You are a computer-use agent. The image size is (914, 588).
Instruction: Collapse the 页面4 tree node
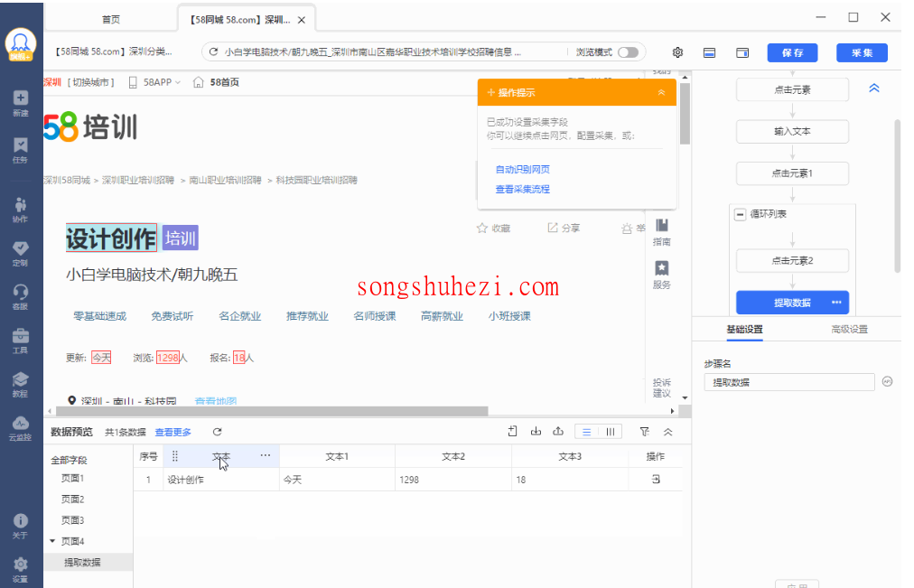[x=52, y=541]
